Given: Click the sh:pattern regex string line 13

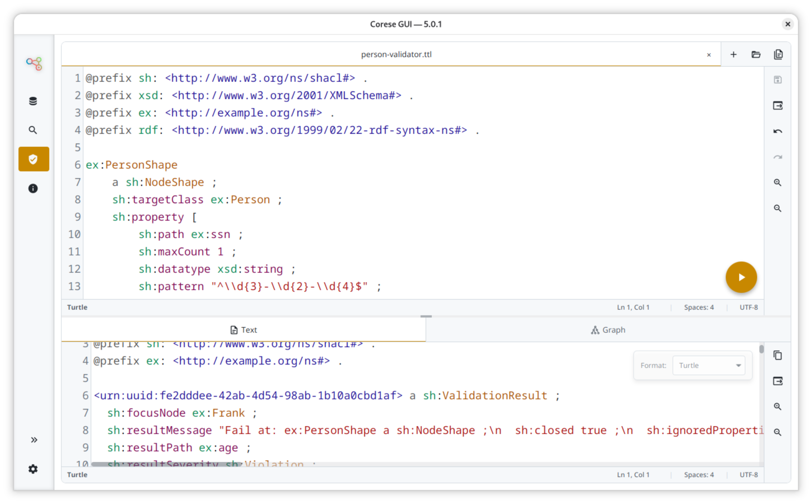Looking at the screenshot, I should 289,286.
